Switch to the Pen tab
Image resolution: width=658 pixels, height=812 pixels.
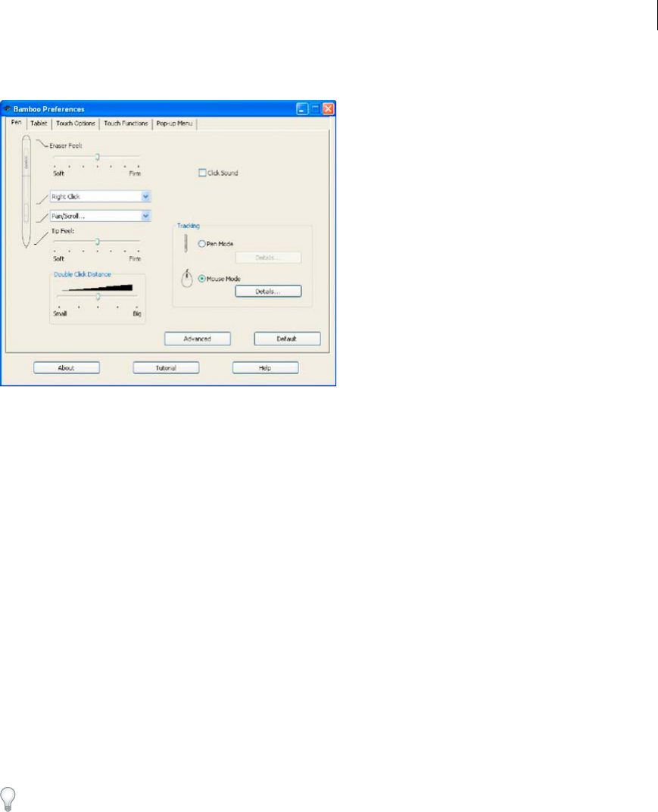[x=17, y=123]
